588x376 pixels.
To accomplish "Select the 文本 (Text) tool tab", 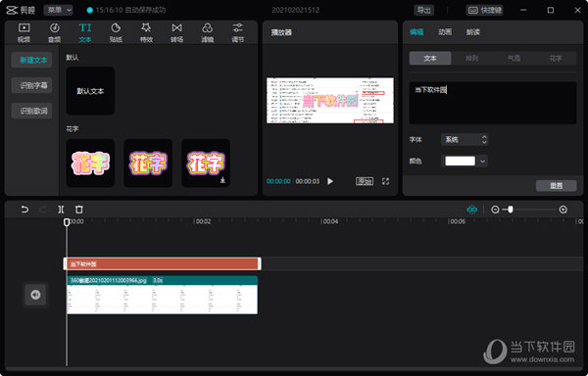I will (x=85, y=32).
